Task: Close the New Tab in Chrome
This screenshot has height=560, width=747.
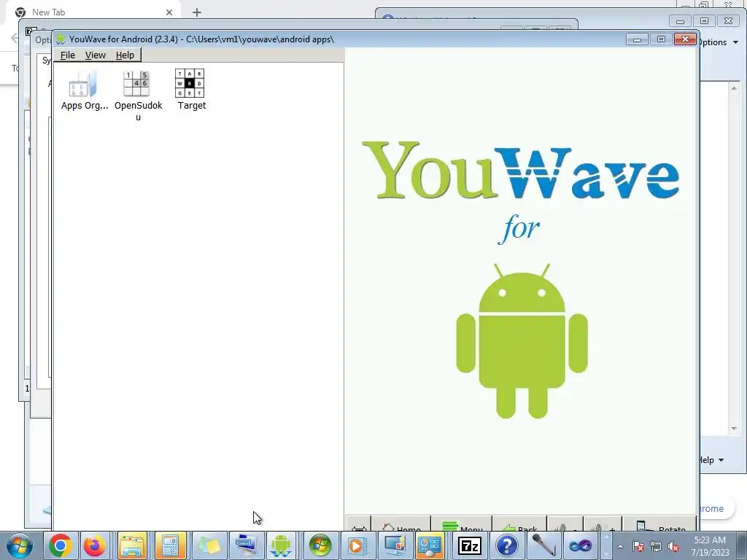Action: [169, 12]
